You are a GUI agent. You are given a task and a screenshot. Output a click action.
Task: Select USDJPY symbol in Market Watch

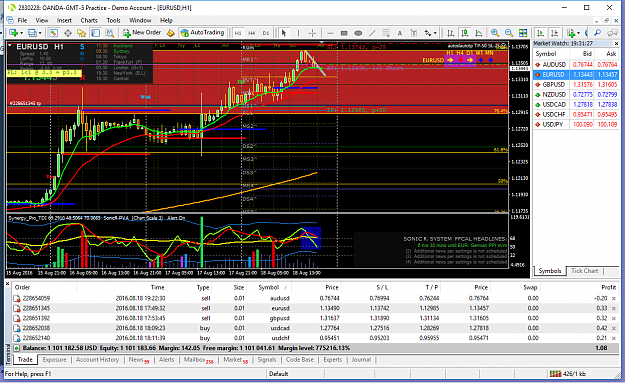(x=553, y=124)
